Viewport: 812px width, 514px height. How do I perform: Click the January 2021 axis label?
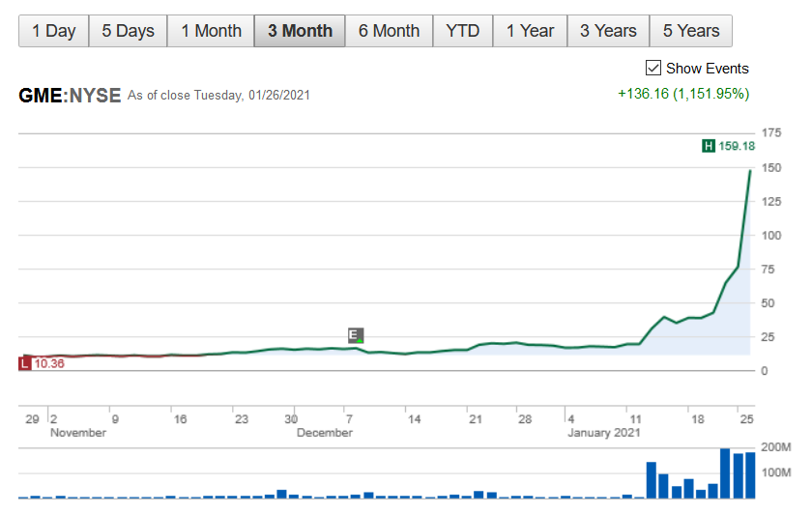click(x=604, y=433)
